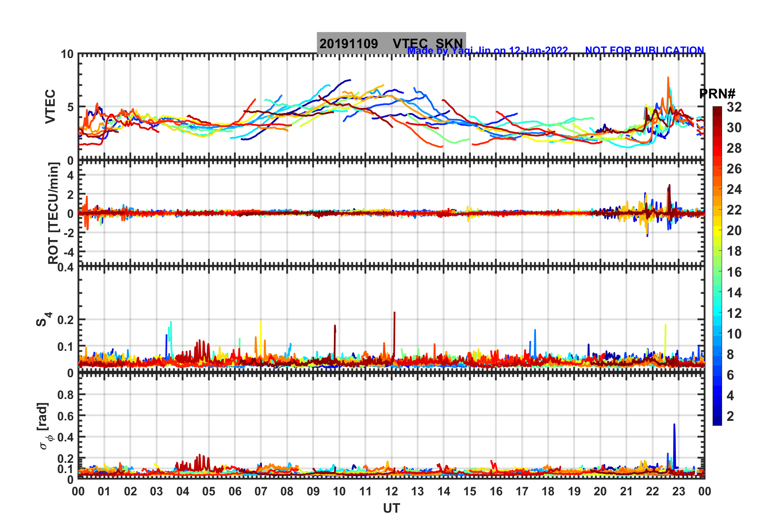This screenshot has width=783, height=532.
Task: Click the "NOT FOR PUBLICATION" blue text
Action: [x=645, y=50]
